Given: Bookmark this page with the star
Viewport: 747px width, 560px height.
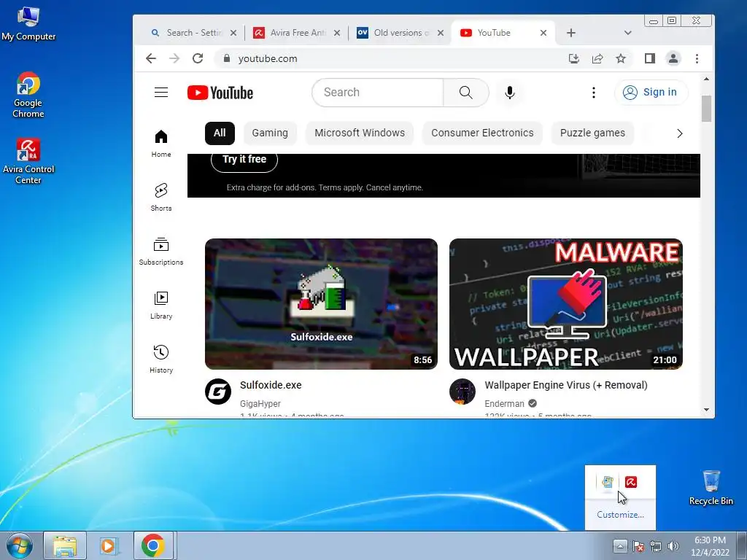Looking at the screenshot, I should tap(621, 58).
